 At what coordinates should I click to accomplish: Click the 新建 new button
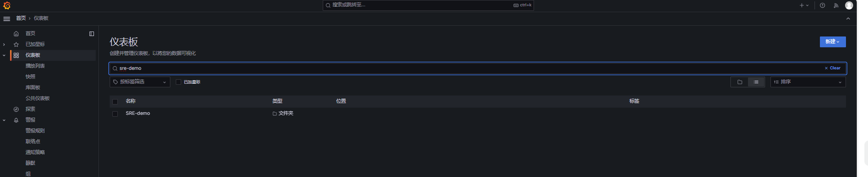pos(832,41)
